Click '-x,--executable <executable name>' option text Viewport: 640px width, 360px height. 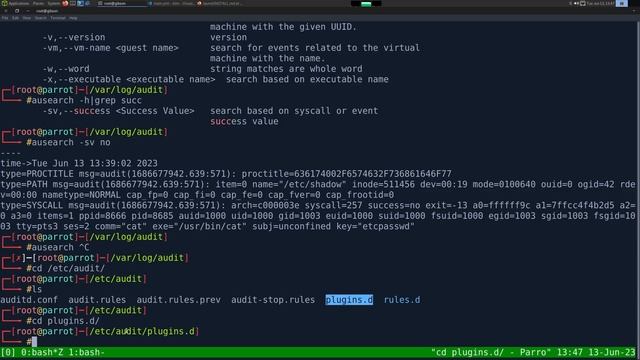[x=129, y=80]
